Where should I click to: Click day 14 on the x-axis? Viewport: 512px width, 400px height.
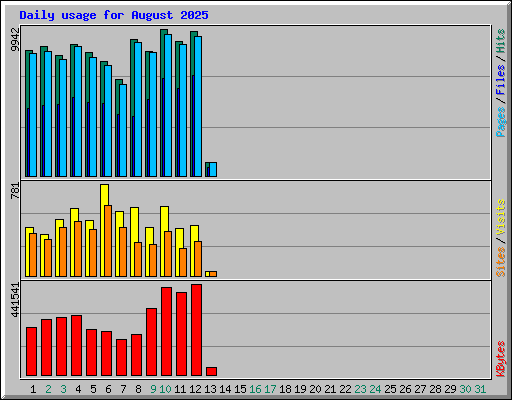coord(225,389)
